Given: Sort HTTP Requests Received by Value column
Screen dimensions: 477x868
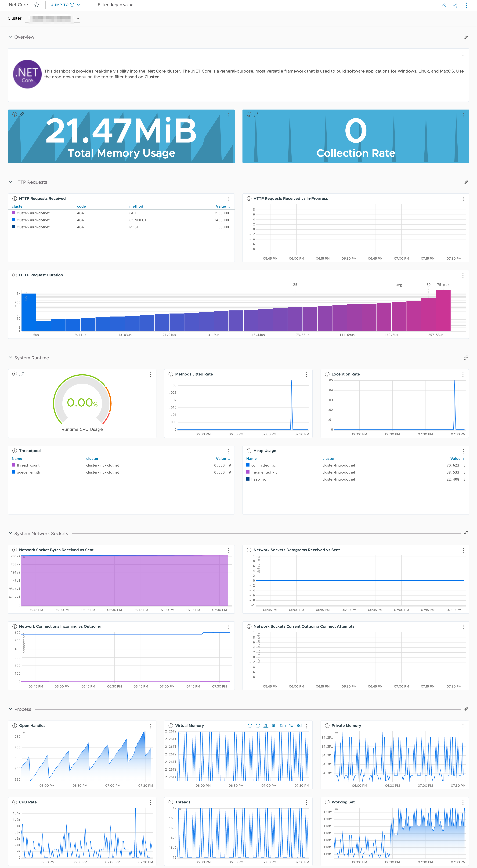Looking at the screenshot, I should point(223,206).
